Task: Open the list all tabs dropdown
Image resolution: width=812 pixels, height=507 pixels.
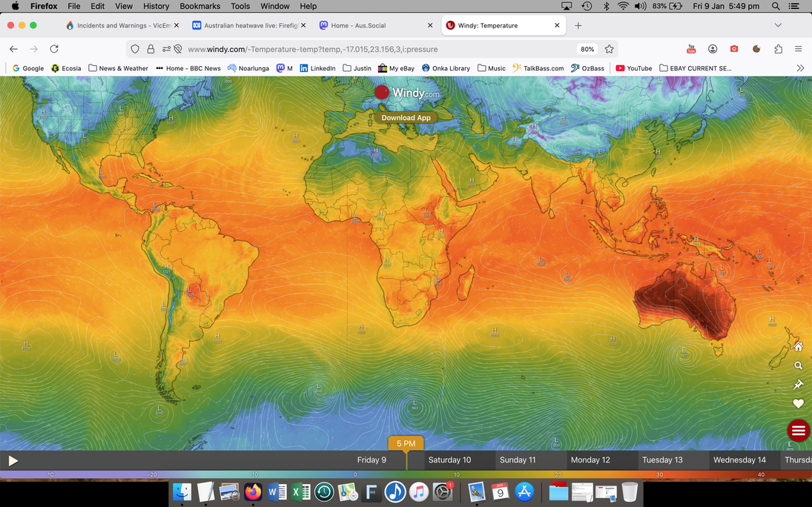Action: [777, 25]
